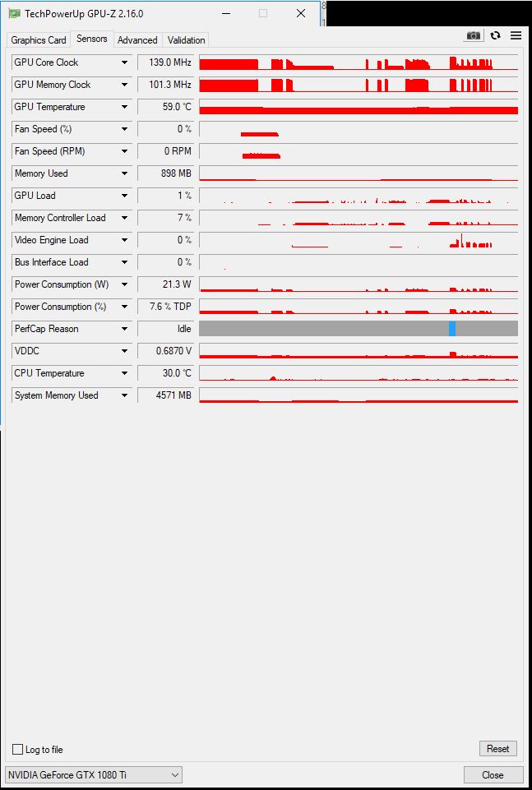Click the GPU Load graph area
This screenshot has width=532, height=790.
coord(359,196)
